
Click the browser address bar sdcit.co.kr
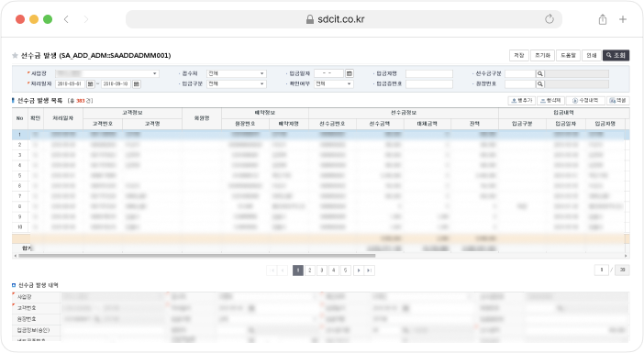pos(343,19)
